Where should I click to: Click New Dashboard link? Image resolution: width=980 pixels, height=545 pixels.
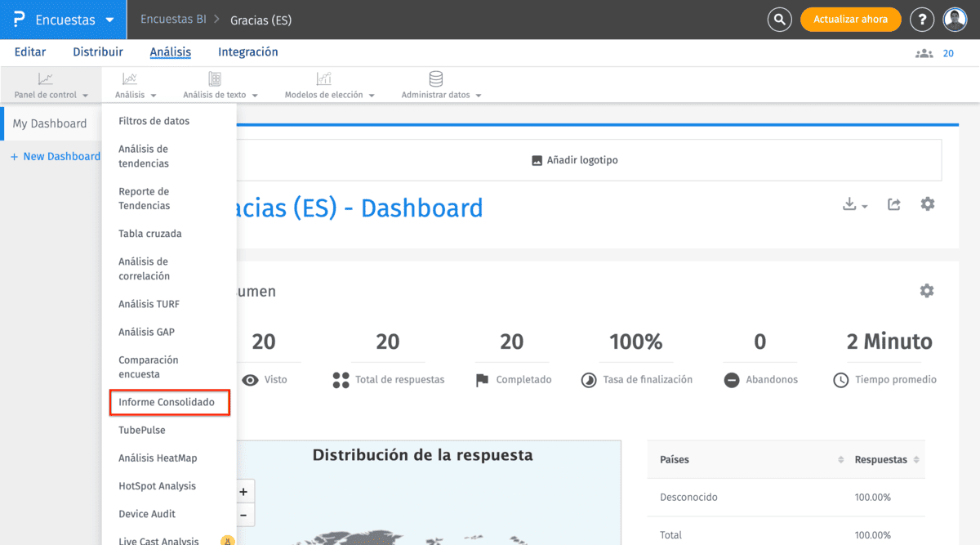55,156
